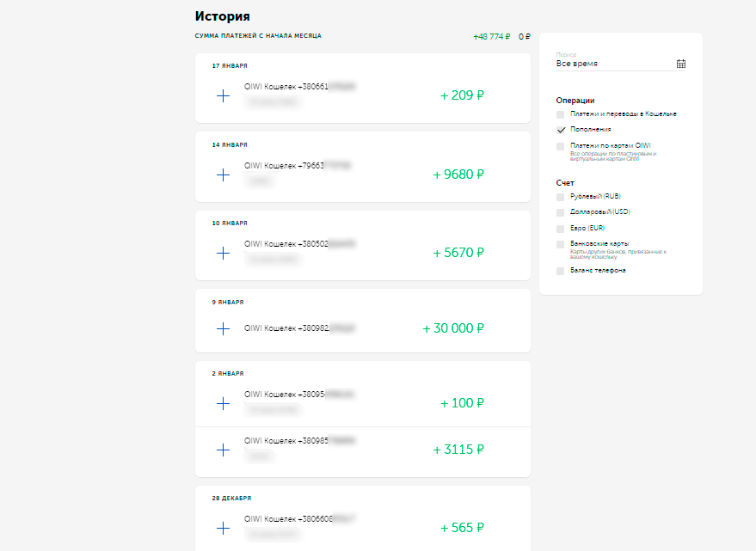Click the '+ 209 ₽' amount
Screen dimensions: 756x551
[x=462, y=95]
